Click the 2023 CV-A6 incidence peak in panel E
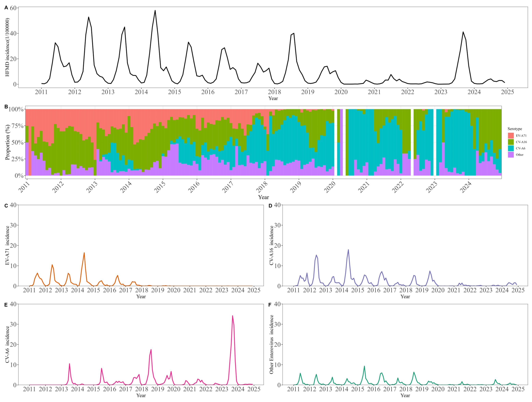The width and height of the screenshot is (532, 402). point(233,316)
